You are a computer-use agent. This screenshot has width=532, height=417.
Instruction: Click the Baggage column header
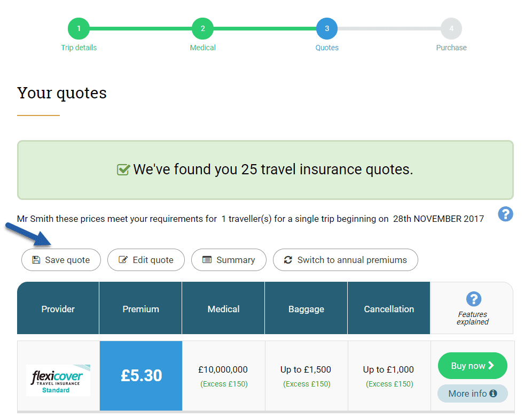tap(306, 308)
